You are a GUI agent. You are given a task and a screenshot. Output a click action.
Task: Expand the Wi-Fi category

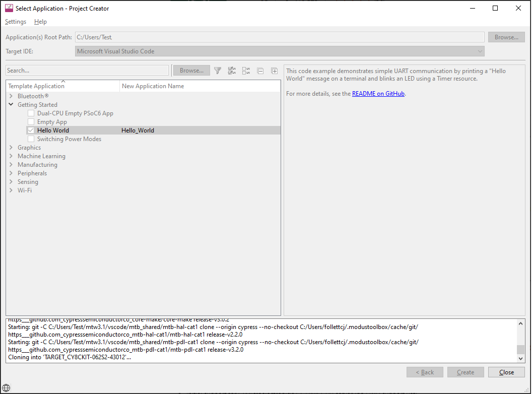(11, 190)
